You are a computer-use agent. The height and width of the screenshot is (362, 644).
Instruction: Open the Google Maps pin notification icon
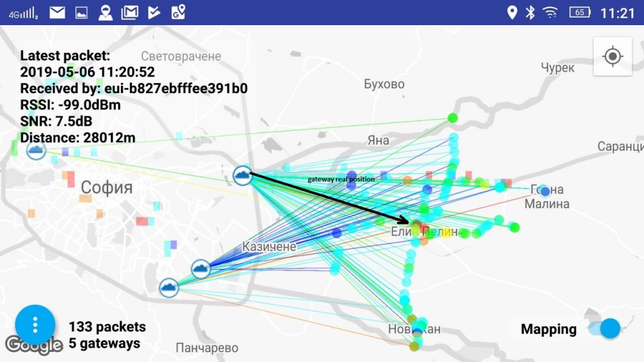point(179,11)
